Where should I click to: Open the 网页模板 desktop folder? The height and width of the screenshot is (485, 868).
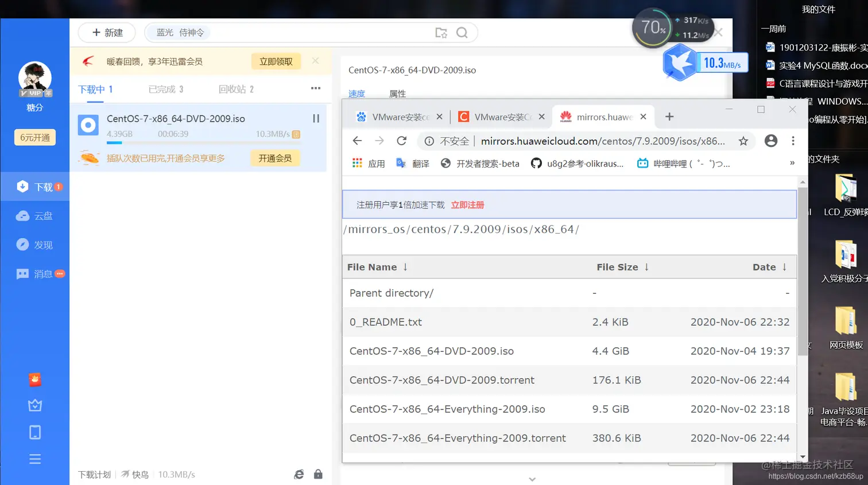click(846, 327)
